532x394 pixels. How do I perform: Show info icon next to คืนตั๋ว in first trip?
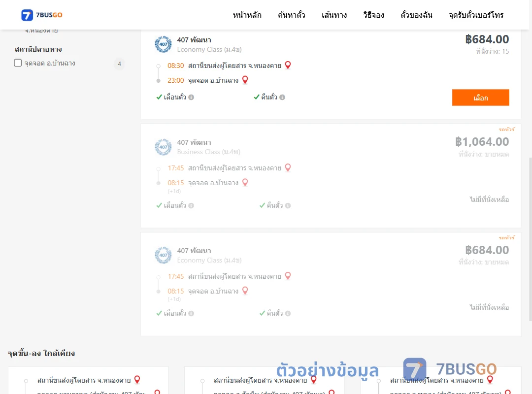pos(282,98)
